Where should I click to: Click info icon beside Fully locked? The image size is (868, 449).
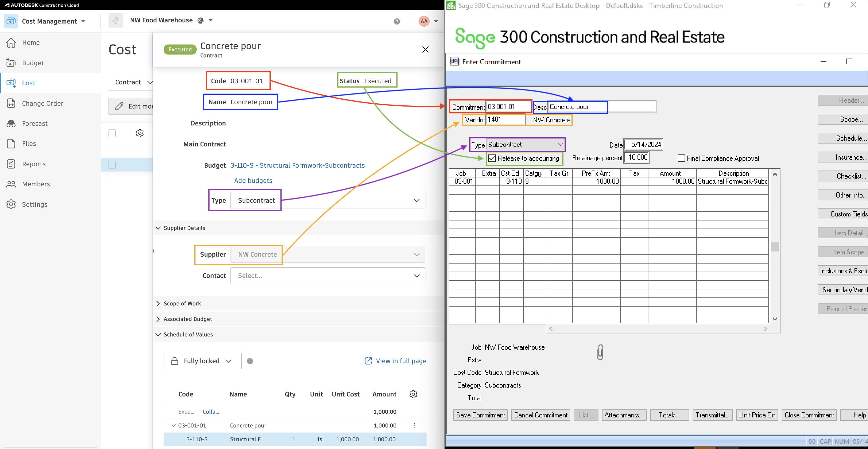pyautogui.click(x=250, y=361)
